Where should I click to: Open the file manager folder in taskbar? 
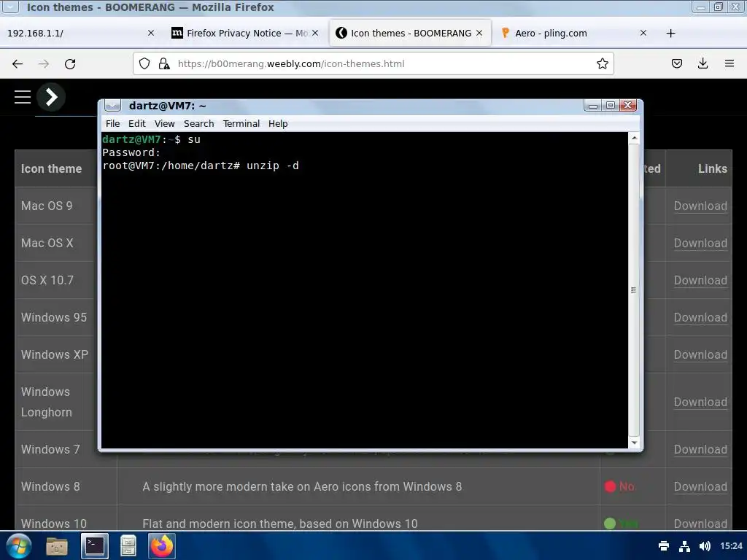pyautogui.click(x=56, y=546)
